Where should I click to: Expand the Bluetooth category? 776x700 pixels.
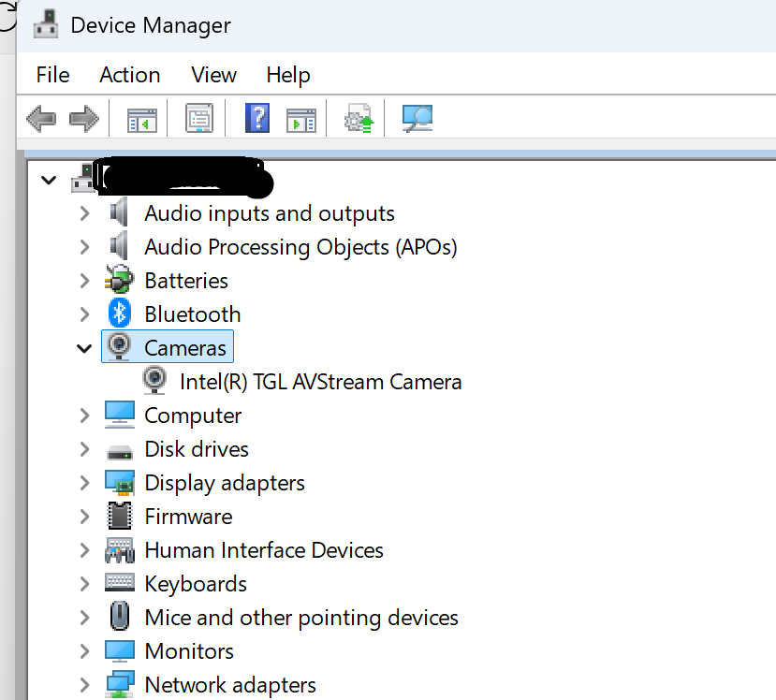(84, 314)
